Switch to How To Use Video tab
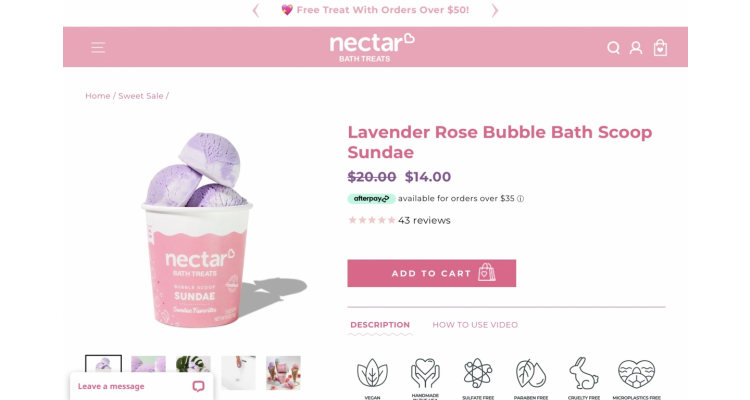 [475, 325]
